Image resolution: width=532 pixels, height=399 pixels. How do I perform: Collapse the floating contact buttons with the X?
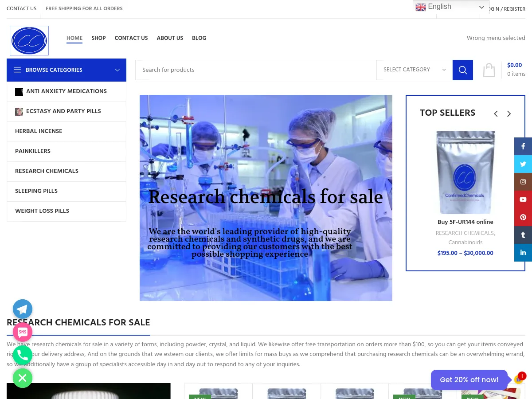coord(23,378)
